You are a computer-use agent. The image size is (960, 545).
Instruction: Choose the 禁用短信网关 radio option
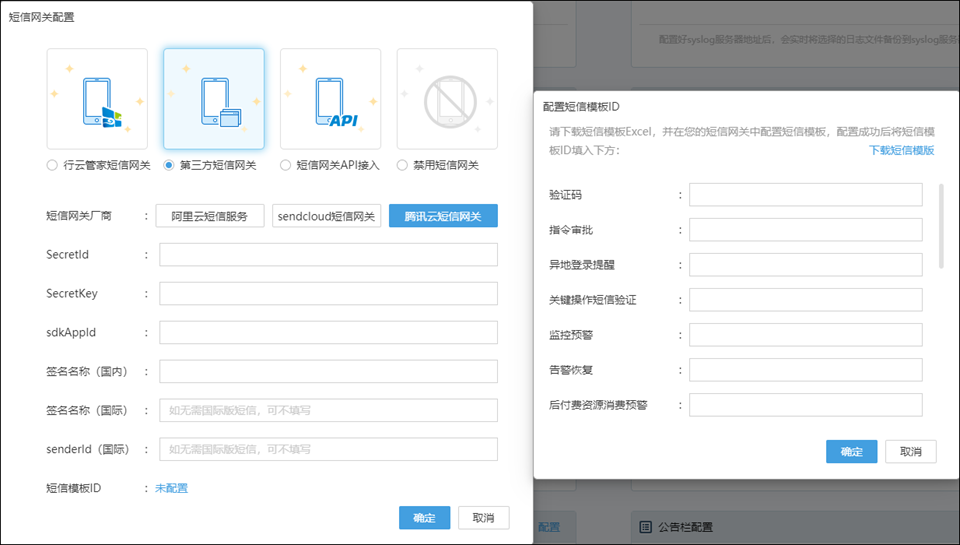pyautogui.click(x=403, y=165)
